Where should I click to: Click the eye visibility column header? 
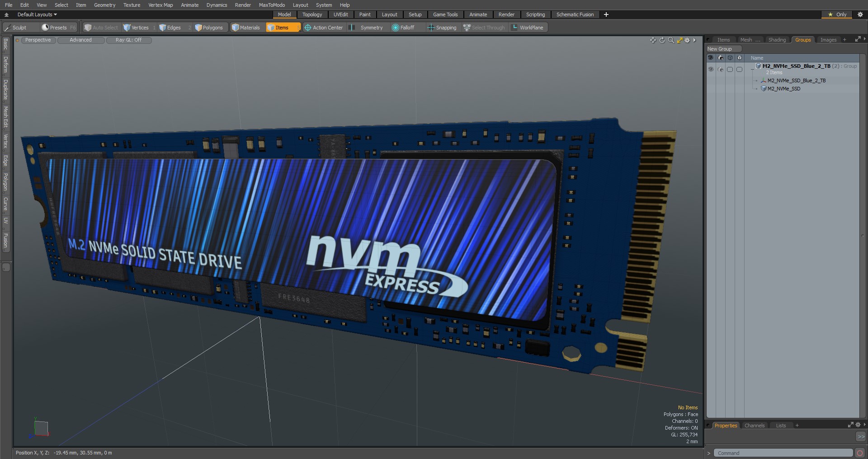click(x=711, y=58)
